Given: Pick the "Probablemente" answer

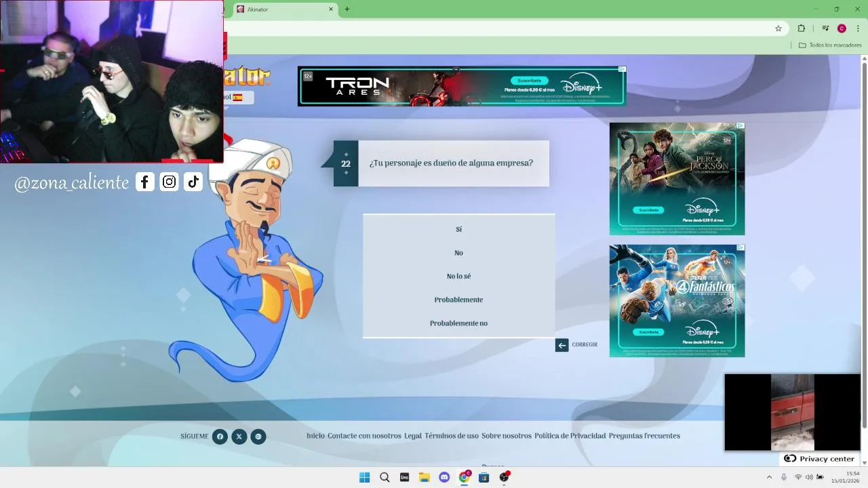Looking at the screenshot, I should pos(458,300).
